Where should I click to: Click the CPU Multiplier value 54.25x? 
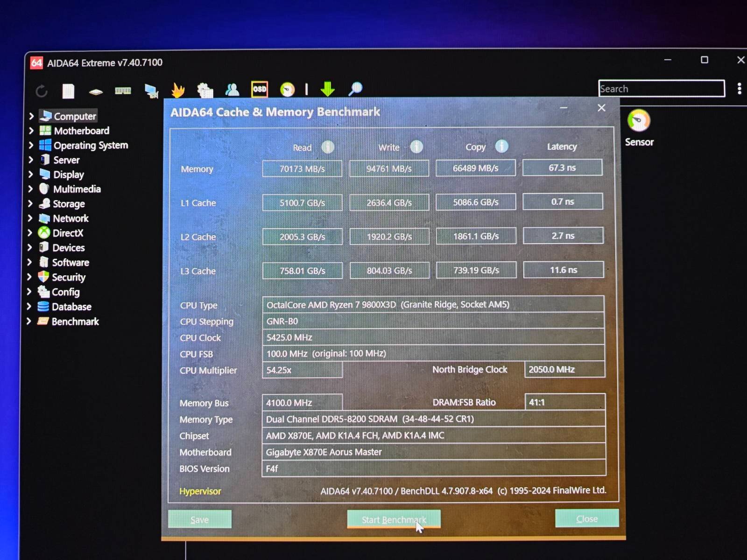click(x=302, y=370)
